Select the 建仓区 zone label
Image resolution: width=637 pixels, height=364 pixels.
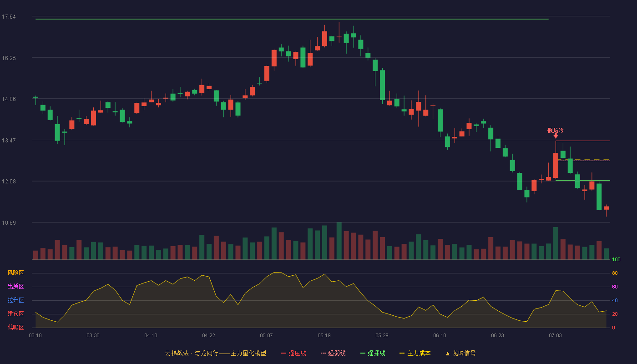(15, 314)
